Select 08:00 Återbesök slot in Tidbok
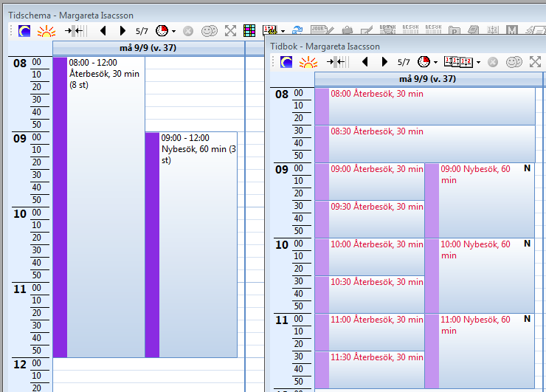Image resolution: width=546 pixels, height=392 pixels. click(425, 106)
